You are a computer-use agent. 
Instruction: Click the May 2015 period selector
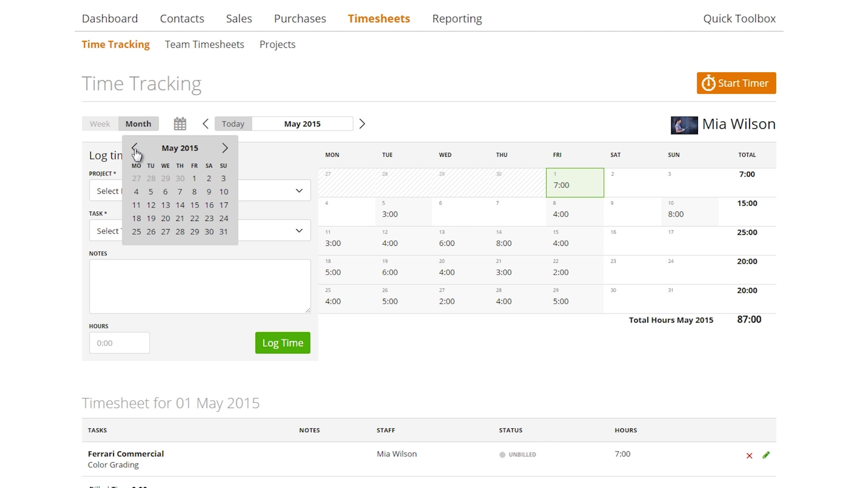click(x=302, y=124)
